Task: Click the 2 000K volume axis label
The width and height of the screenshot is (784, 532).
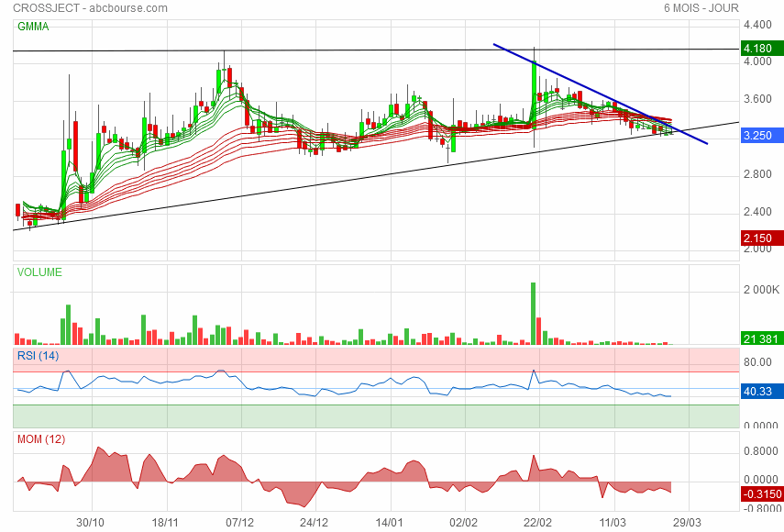Action: [761, 290]
